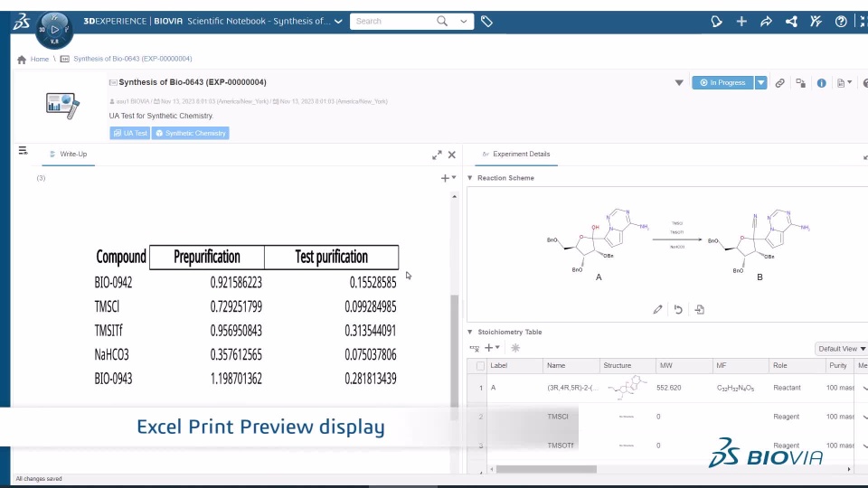The height and width of the screenshot is (488, 868).
Task: Click the Search input field
Action: [393, 22]
